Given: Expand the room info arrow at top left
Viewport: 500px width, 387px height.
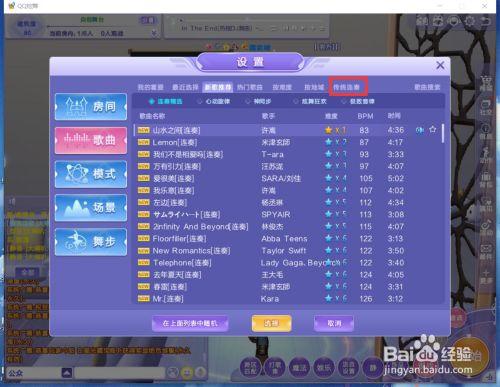Looking at the screenshot, I should click(154, 33).
